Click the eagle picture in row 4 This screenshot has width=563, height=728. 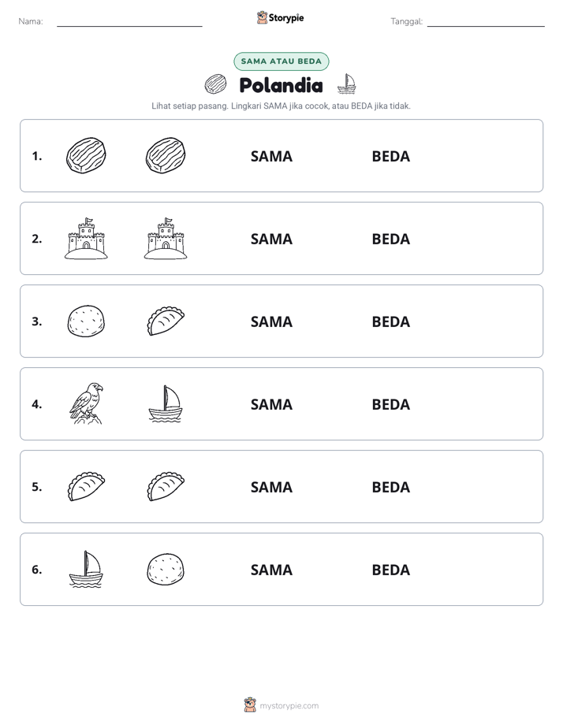click(x=86, y=403)
